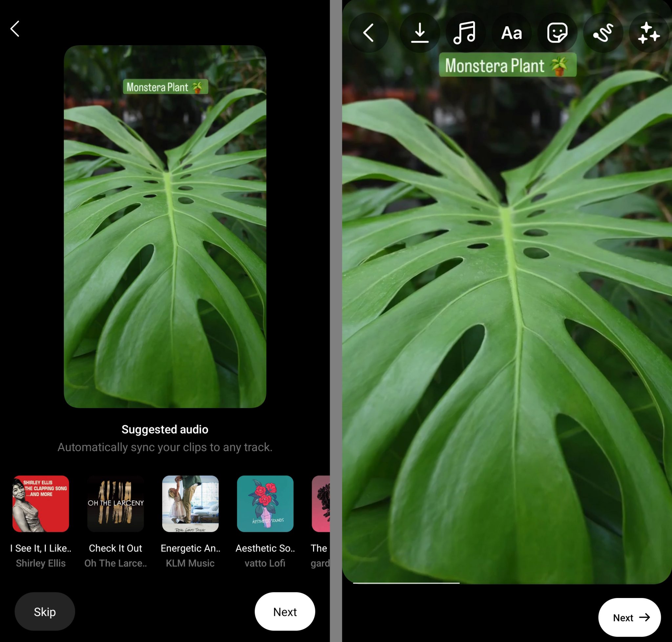Image resolution: width=672 pixels, height=642 pixels.
Task: Click Next to proceed from audio screen
Action: coord(284,611)
